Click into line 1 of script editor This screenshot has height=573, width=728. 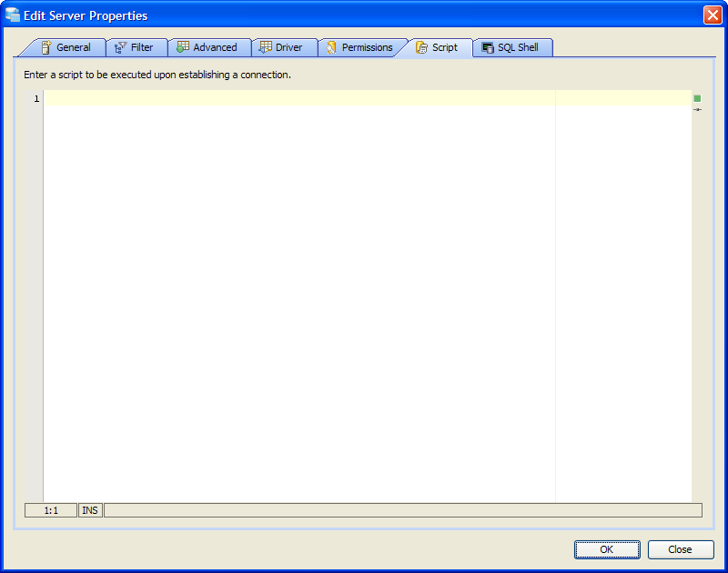[x=368, y=98]
